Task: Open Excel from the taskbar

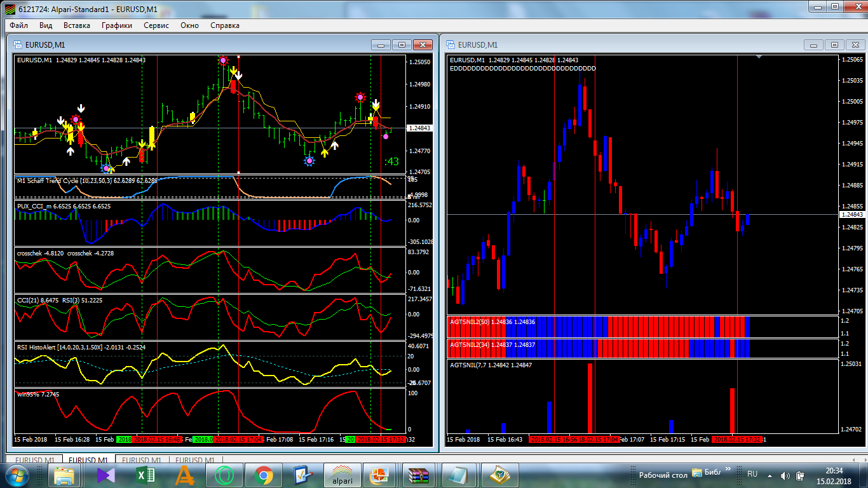Action: pyautogui.click(x=144, y=475)
